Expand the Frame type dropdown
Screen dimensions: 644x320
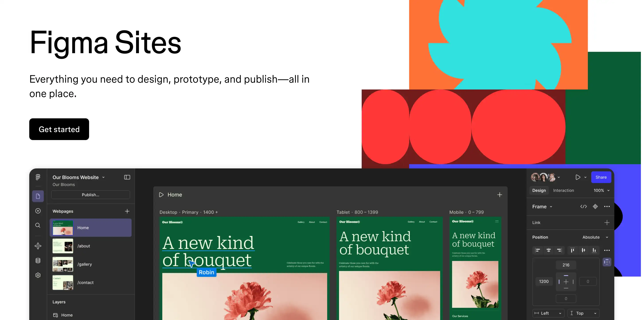click(542, 207)
